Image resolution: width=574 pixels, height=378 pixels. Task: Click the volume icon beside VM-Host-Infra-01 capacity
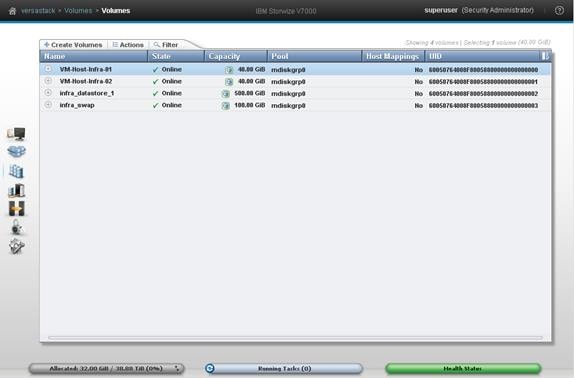(x=229, y=70)
